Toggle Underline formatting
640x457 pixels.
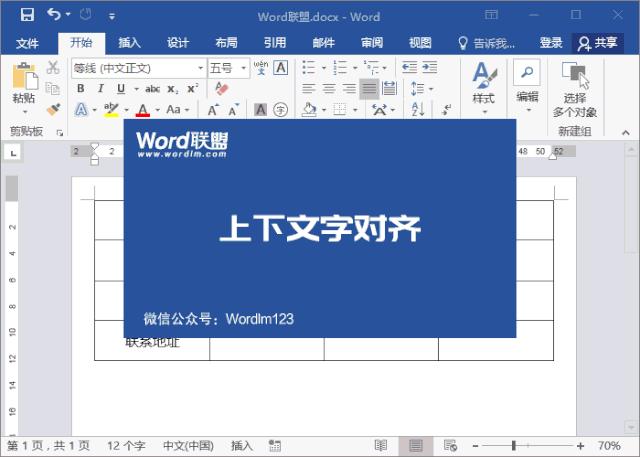tap(121, 89)
